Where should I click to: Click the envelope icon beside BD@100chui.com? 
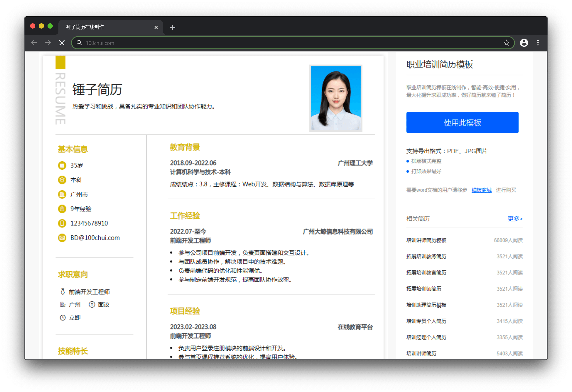62,238
